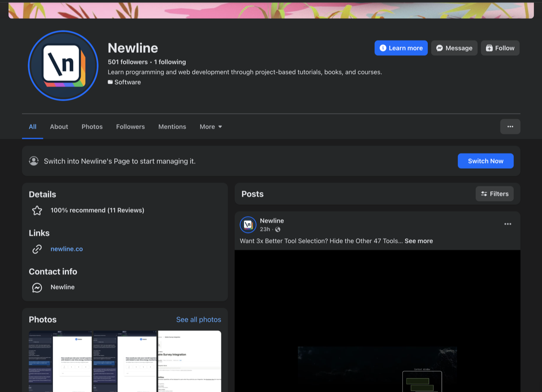The height and width of the screenshot is (392, 542).
Task: Open the post's three-dot options menu
Action: coord(508,224)
